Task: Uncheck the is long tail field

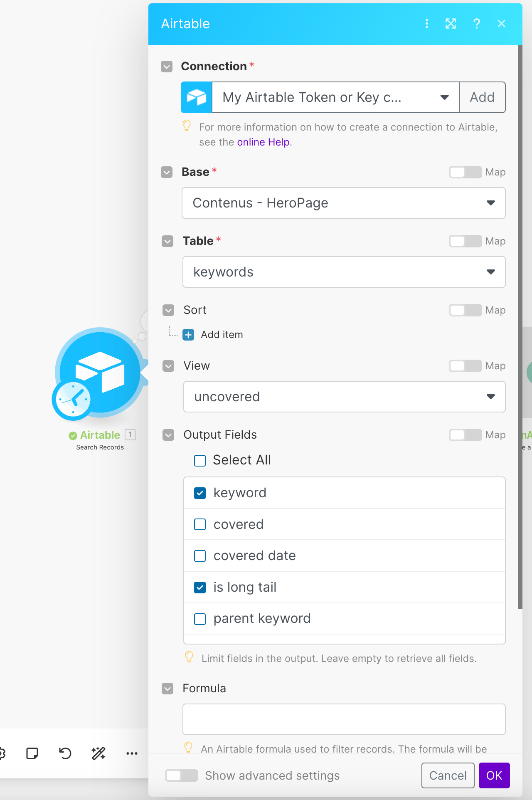Action: (200, 588)
